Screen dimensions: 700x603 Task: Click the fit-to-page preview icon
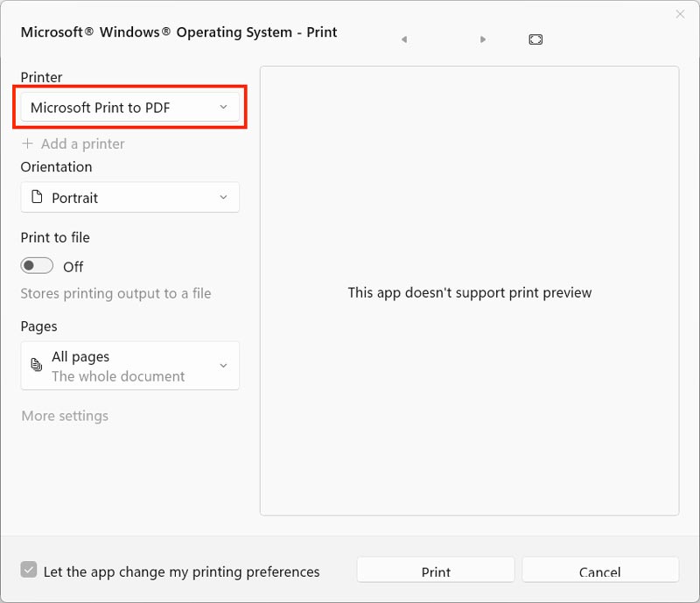point(535,39)
